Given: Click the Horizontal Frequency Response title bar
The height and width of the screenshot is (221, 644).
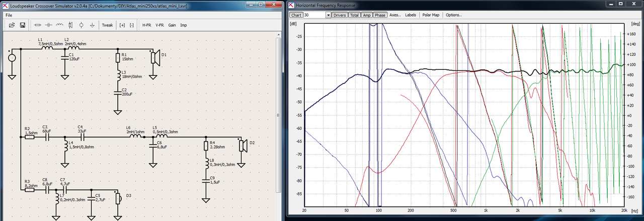Looking at the screenshot, I should click(x=465, y=5).
